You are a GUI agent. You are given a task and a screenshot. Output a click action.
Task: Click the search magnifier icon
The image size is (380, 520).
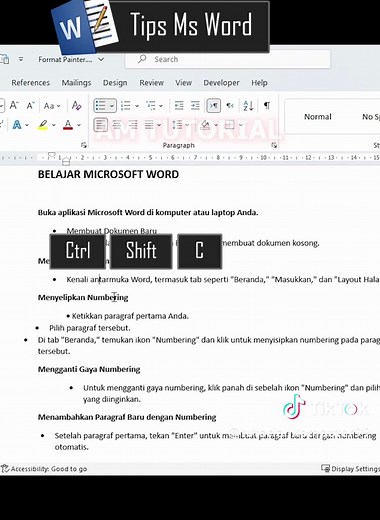(x=142, y=59)
